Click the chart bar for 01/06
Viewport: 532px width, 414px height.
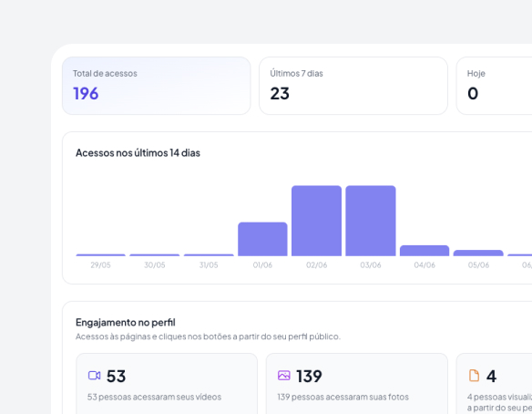click(262, 239)
